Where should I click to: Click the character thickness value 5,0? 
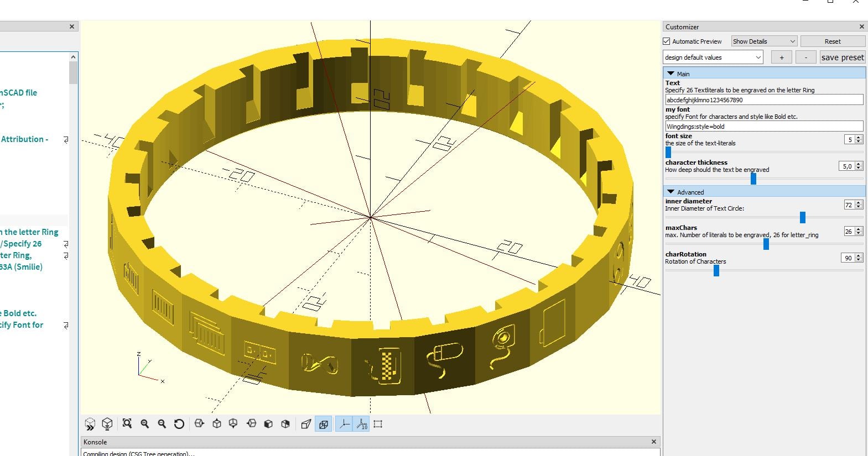point(847,166)
